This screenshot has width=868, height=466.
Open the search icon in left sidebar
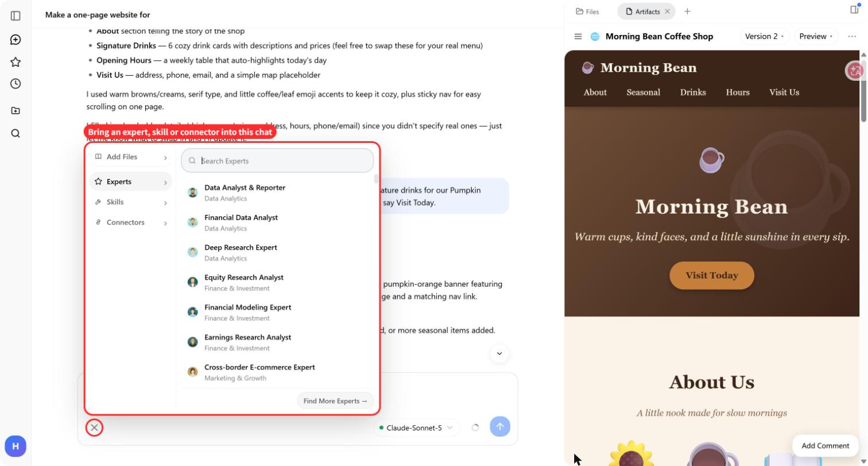point(15,134)
